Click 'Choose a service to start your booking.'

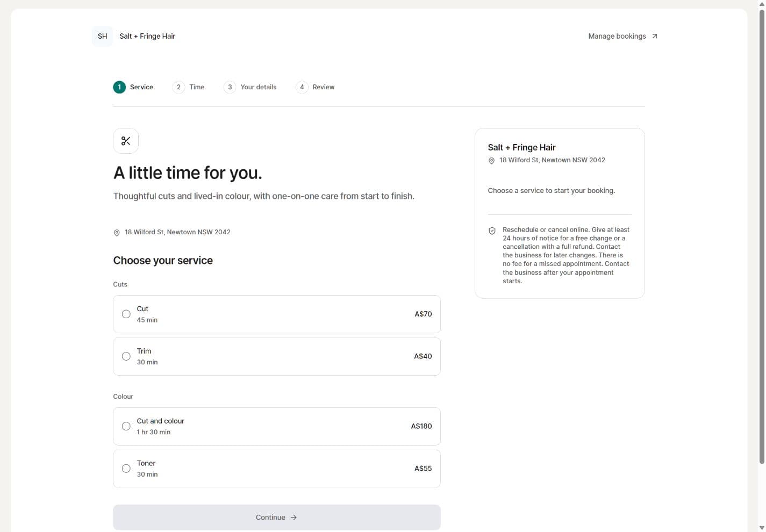tap(552, 191)
